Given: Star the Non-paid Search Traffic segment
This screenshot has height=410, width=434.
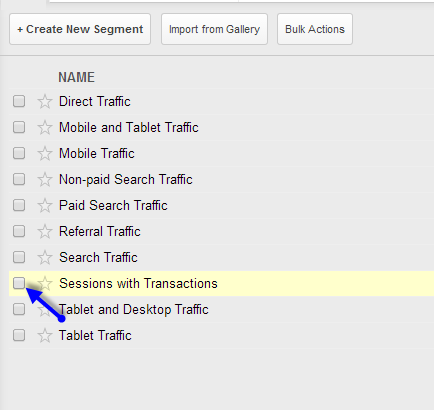Looking at the screenshot, I should coord(45,180).
